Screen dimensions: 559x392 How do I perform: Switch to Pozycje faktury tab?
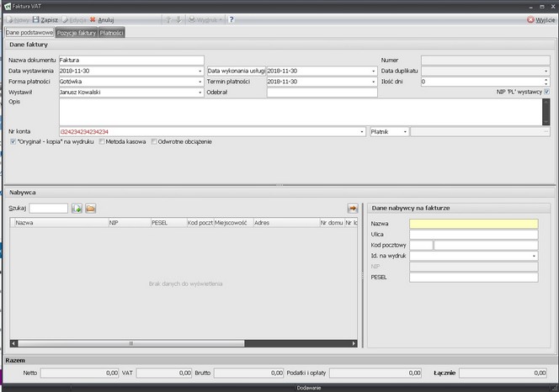(76, 33)
